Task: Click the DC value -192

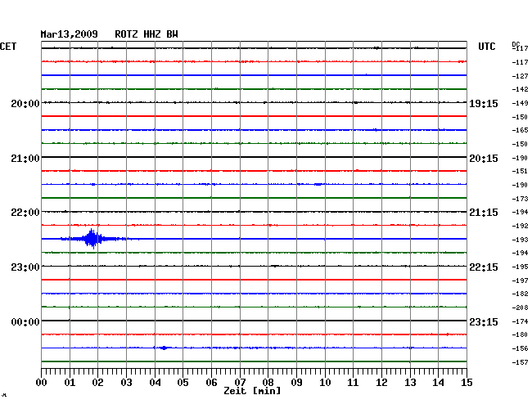Action: [x=520, y=226]
